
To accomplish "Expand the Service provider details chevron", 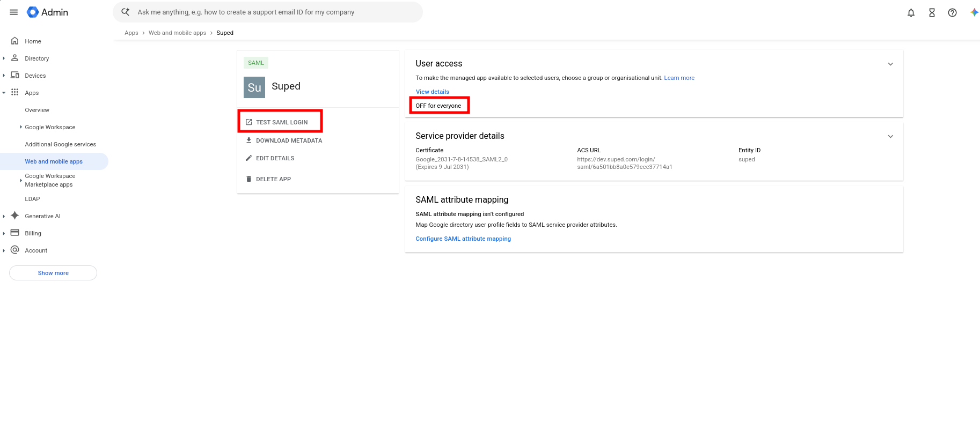I will click(890, 136).
